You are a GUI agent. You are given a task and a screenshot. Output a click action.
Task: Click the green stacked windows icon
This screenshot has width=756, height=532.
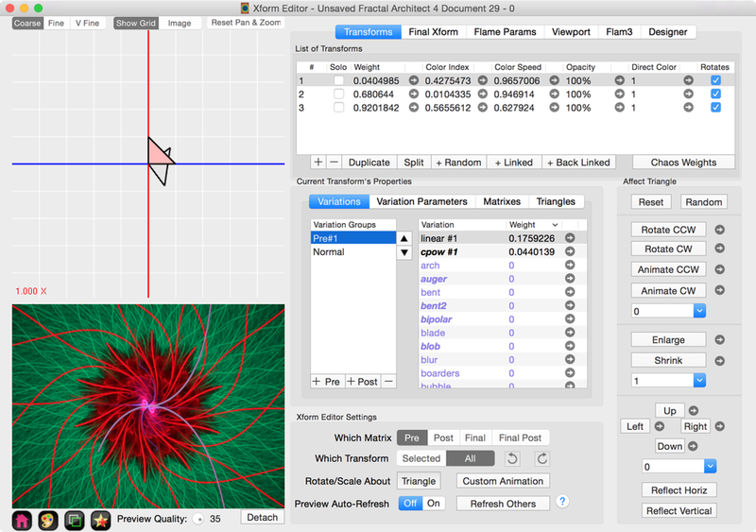pos(75,521)
